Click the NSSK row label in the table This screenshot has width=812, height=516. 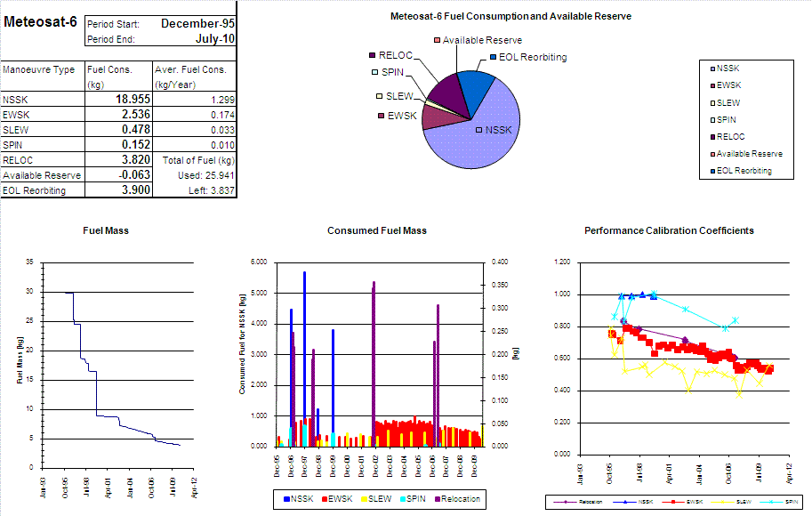(15, 100)
